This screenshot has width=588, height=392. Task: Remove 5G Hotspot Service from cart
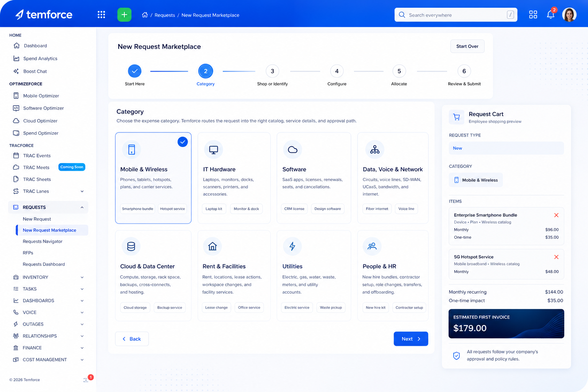click(556, 257)
